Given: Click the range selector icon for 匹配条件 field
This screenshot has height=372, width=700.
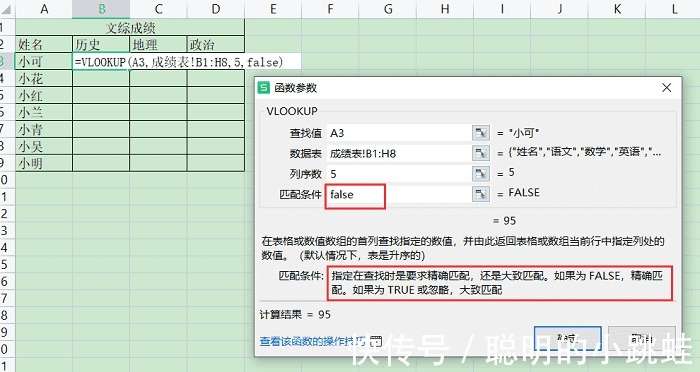Looking at the screenshot, I should point(481,194).
